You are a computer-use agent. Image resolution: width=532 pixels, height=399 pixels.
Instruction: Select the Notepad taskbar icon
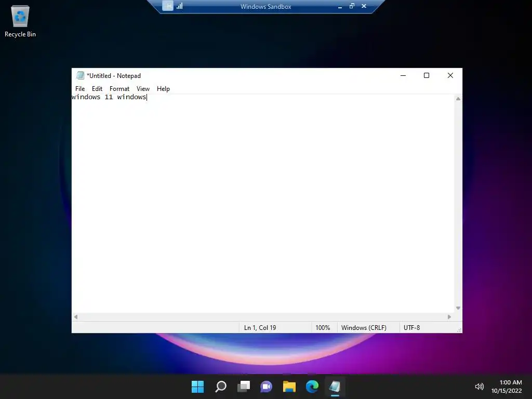(335, 387)
